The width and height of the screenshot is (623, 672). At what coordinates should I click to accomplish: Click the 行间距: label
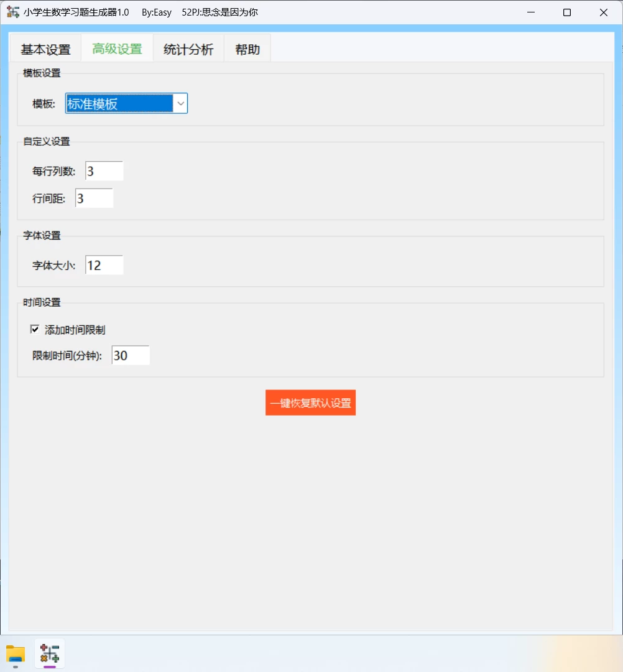coord(49,198)
